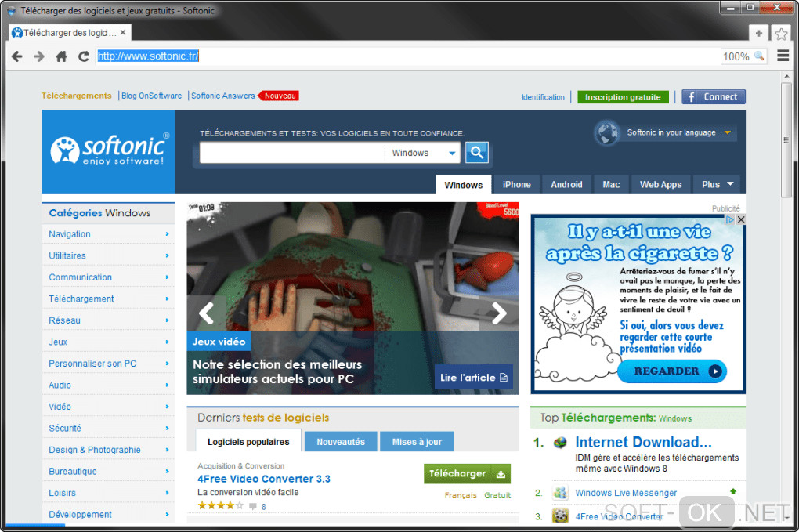The width and height of the screenshot is (799, 532).
Task: Open the Softonic Answers link
Action: coord(223,96)
